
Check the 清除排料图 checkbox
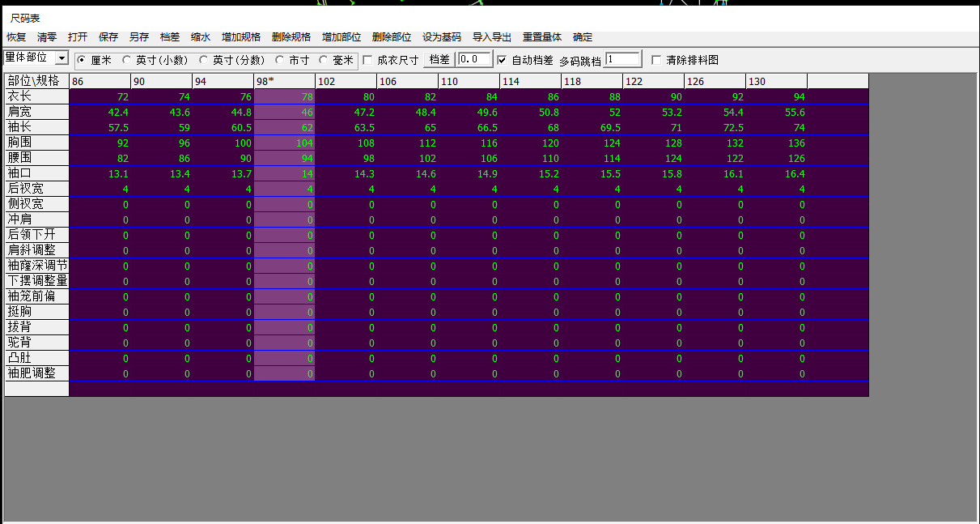[656, 60]
